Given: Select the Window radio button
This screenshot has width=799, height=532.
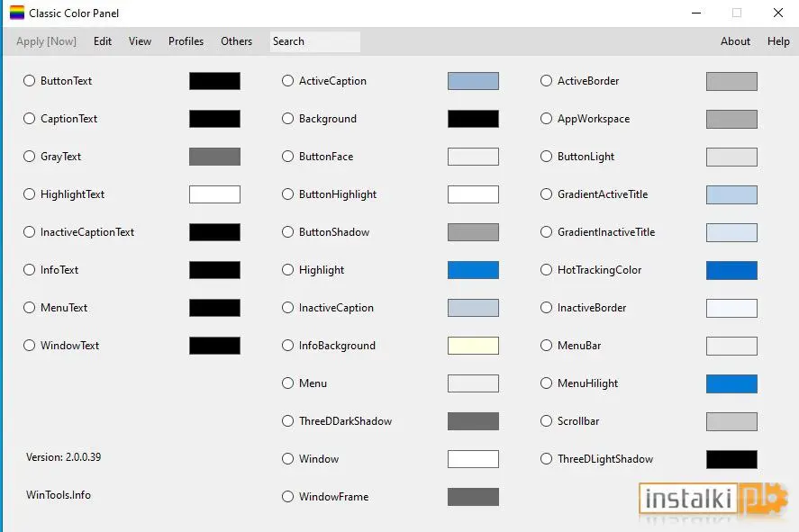Looking at the screenshot, I should (287, 459).
